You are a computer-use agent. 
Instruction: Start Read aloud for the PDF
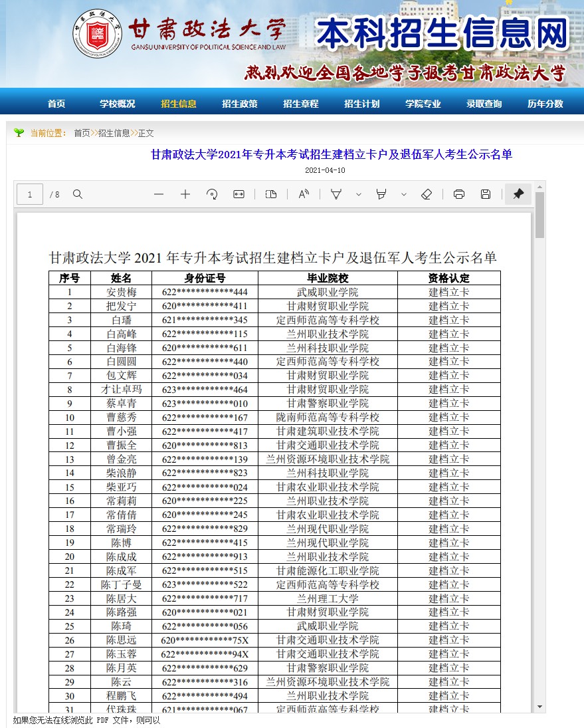[304, 194]
